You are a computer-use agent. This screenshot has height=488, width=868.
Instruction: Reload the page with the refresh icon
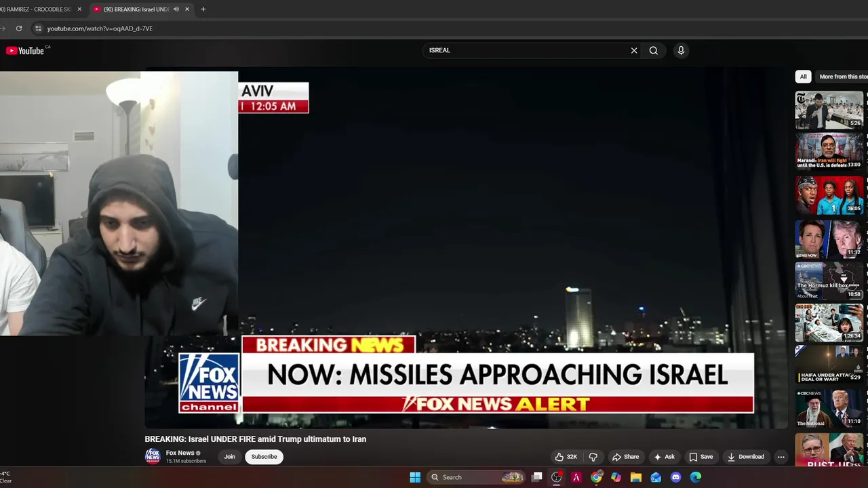click(19, 28)
